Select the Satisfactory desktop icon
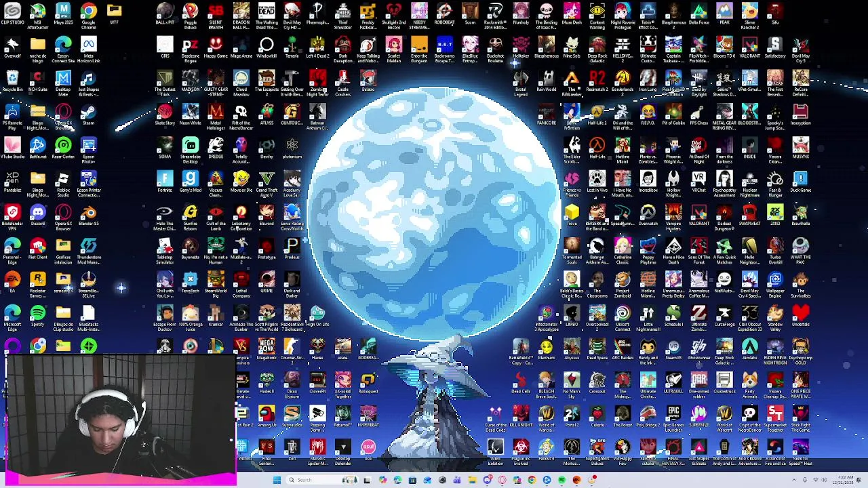 (775, 48)
